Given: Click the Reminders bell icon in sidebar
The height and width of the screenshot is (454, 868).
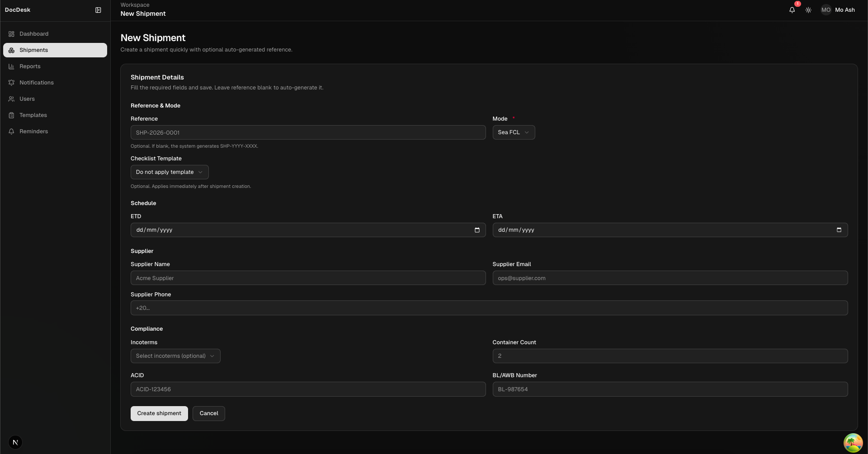Looking at the screenshot, I should tap(11, 131).
